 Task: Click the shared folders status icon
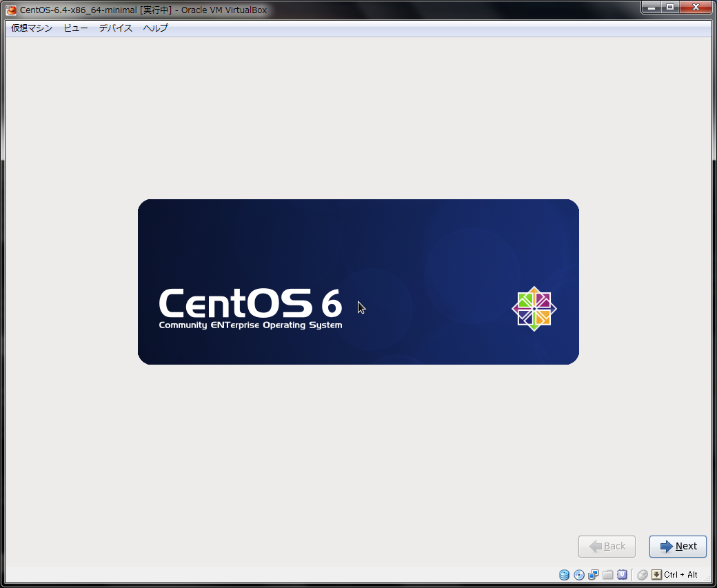pos(607,575)
